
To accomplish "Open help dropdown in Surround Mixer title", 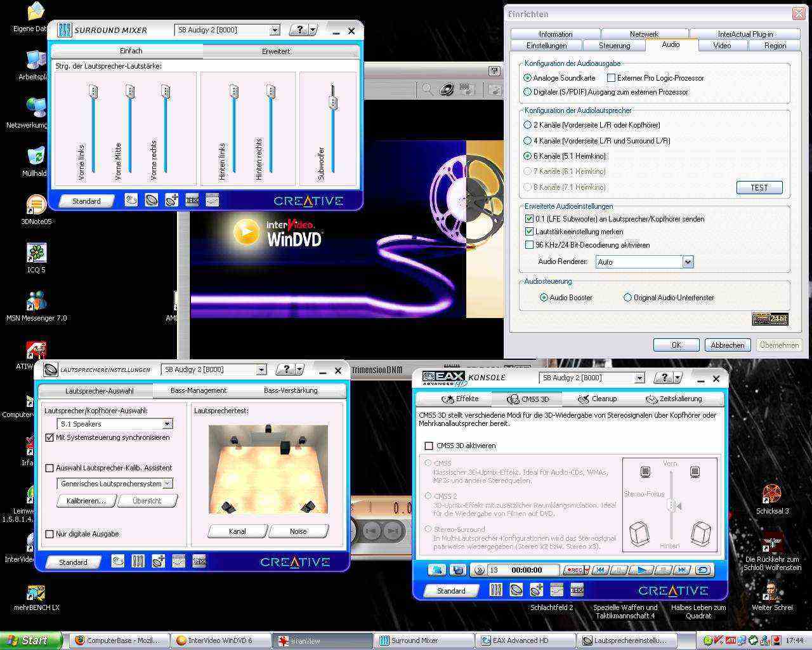I will tap(314, 30).
